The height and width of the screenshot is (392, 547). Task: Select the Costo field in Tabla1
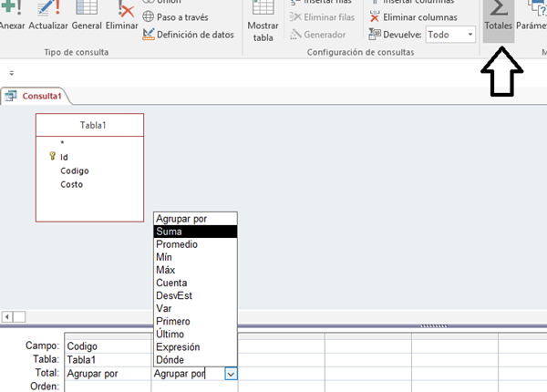[72, 184]
